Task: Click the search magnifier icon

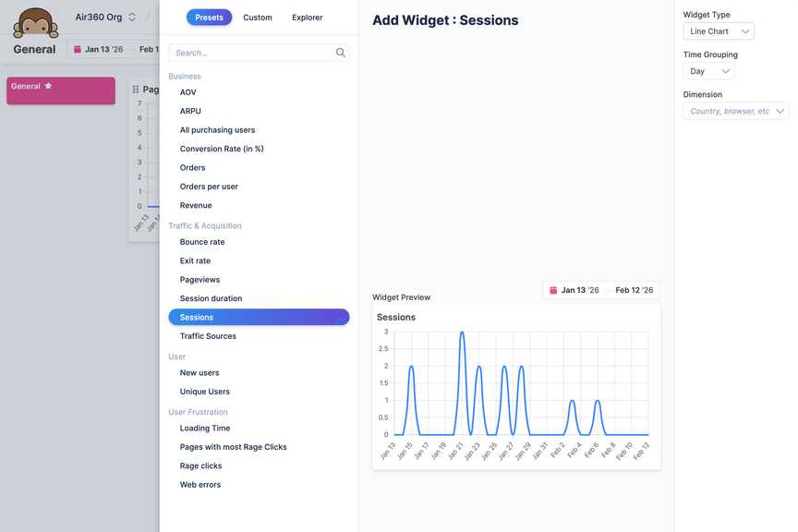Action: coord(341,54)
